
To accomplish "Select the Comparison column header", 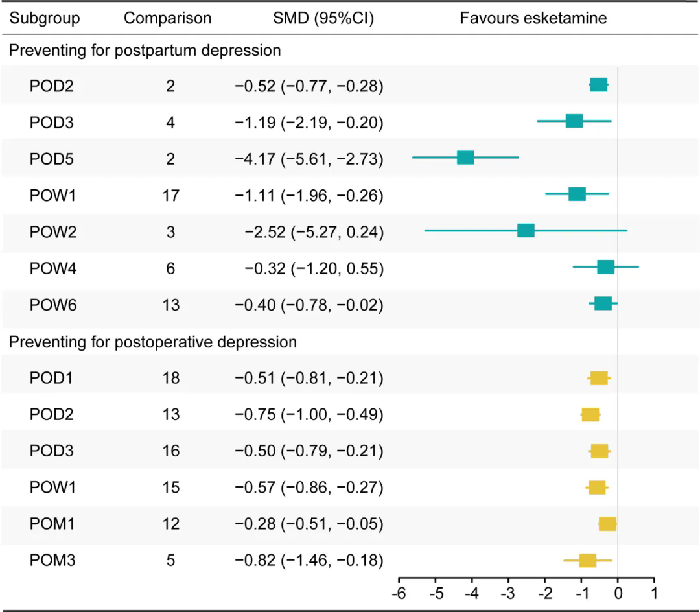I will point(168,18).
